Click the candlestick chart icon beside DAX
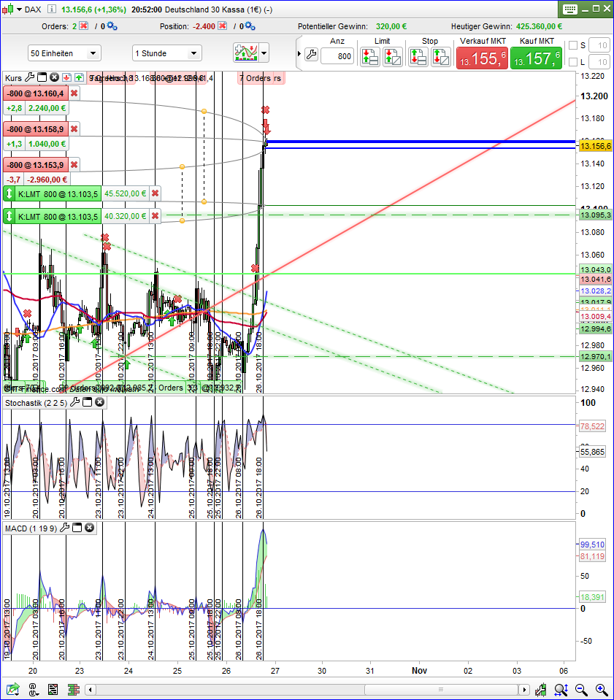Viewport: 614px width, 700px height. 7,9
